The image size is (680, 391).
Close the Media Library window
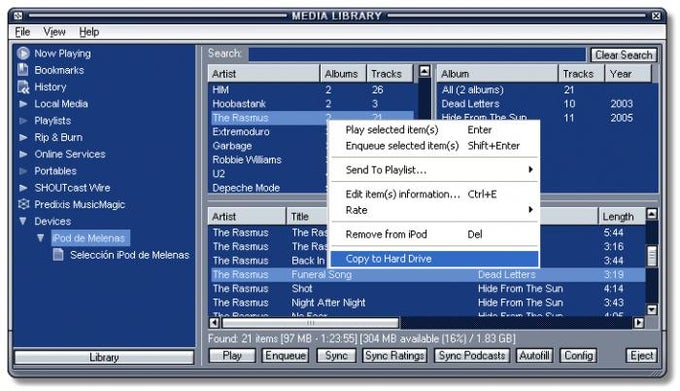point(656,16)
